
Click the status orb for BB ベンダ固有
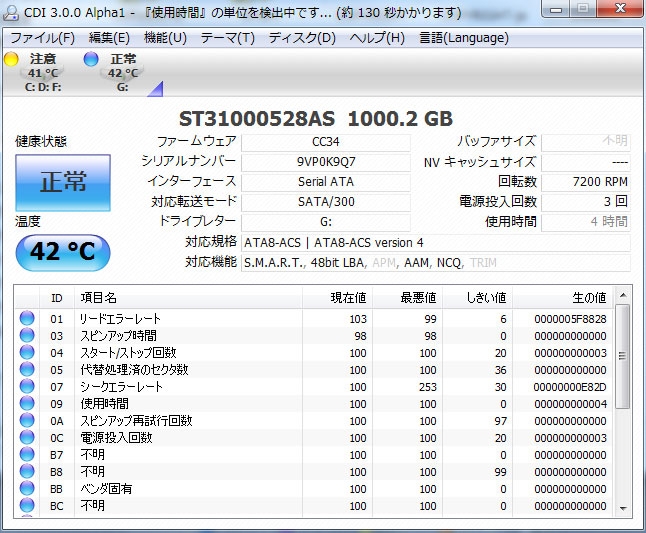(27, 489)
